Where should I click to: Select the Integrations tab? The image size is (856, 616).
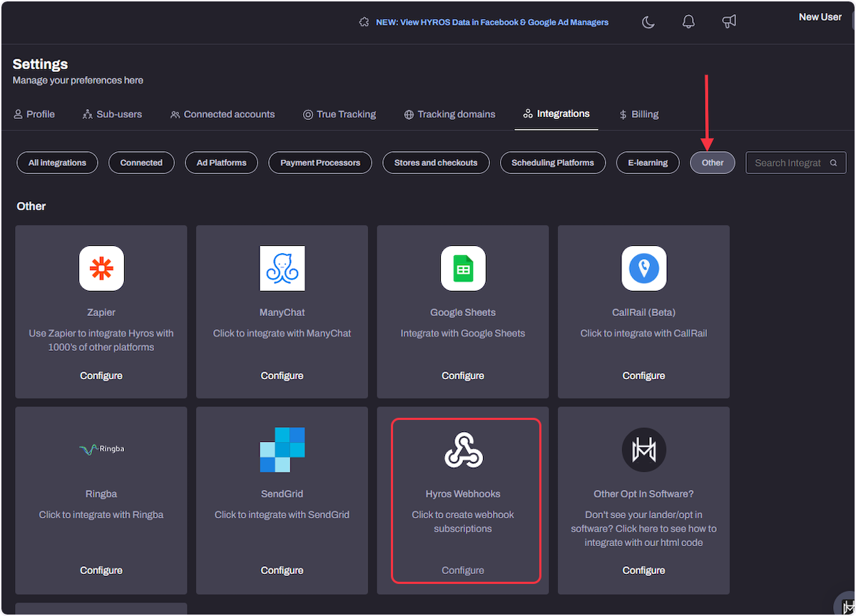pyautogui.click(x=556, y=114)
